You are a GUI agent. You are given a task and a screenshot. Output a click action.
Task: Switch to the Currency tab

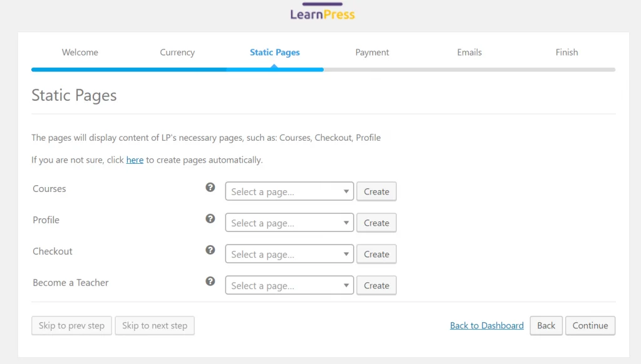tap(177, 53)
